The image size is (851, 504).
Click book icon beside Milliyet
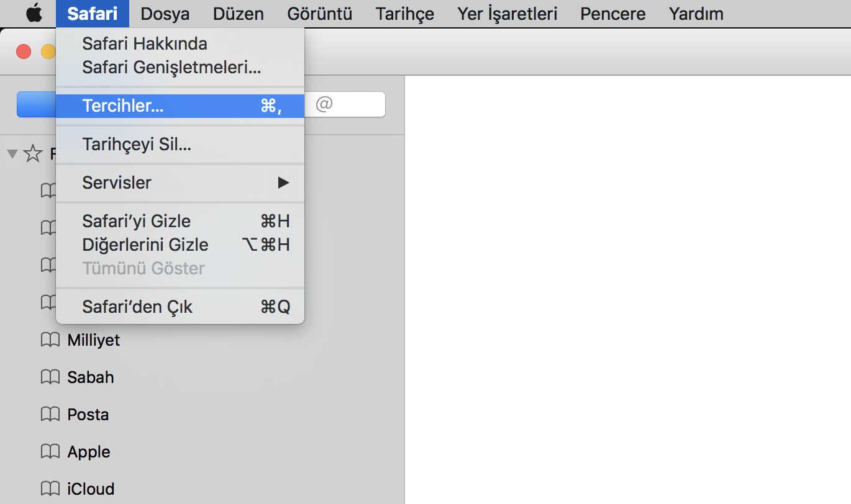coord(49,340)
